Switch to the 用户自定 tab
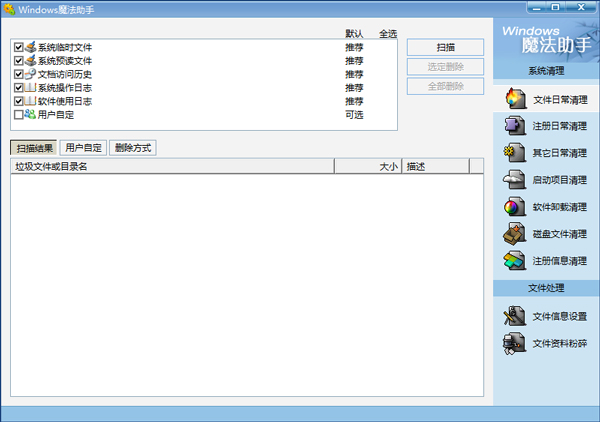 pyautogui.click(x=83, y=148)
